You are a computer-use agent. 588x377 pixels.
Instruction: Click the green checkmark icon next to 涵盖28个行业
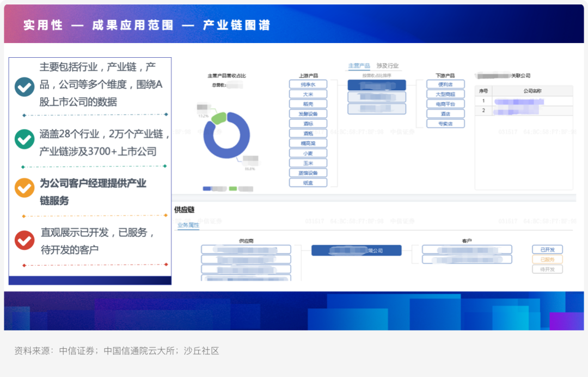pyautogui.click(x=24, y=139)
